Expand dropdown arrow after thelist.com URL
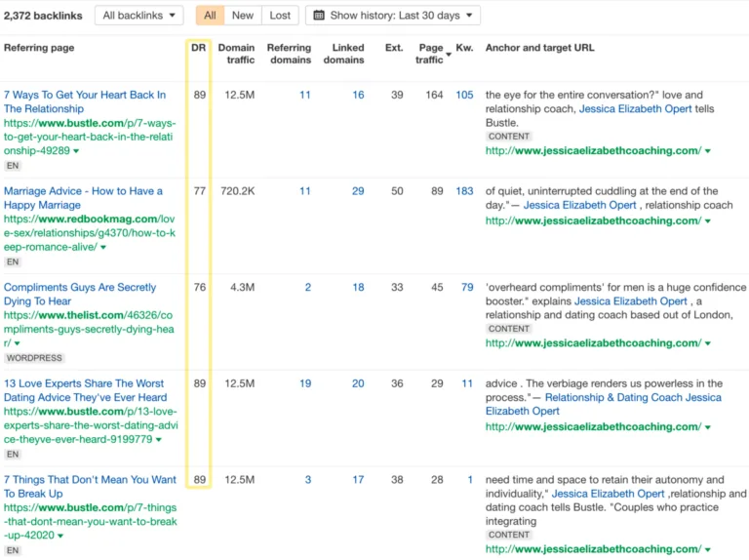This screenshot has width=749, height=560. tap(18, 343)
